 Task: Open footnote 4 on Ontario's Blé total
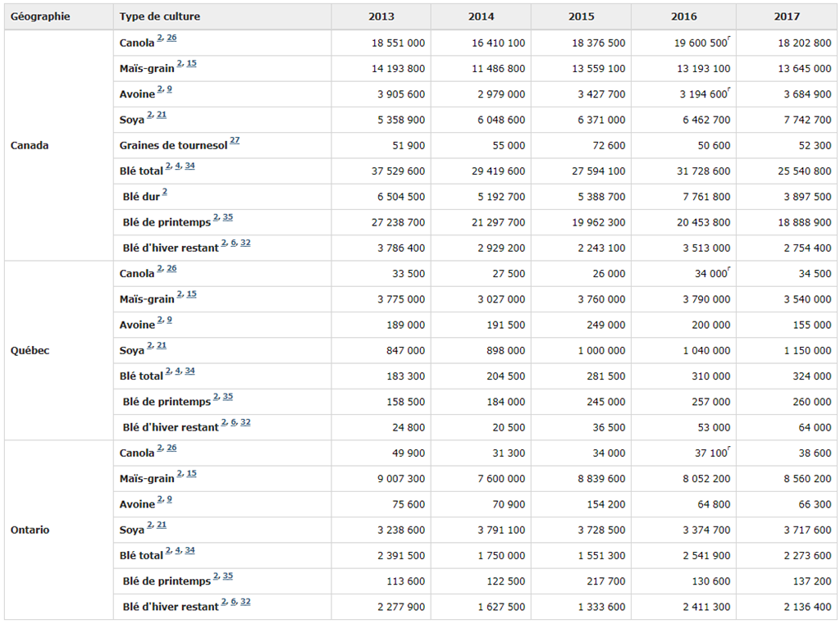(178, 550)
